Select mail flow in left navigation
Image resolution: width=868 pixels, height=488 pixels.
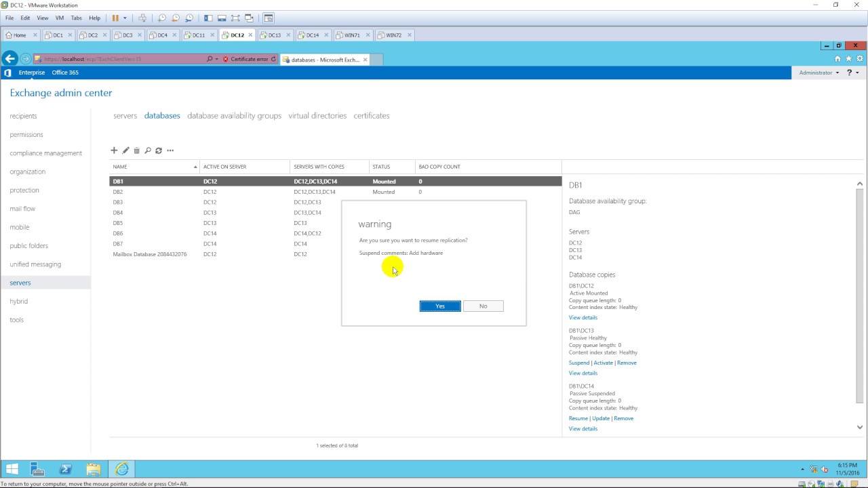(x=22, y=209)
